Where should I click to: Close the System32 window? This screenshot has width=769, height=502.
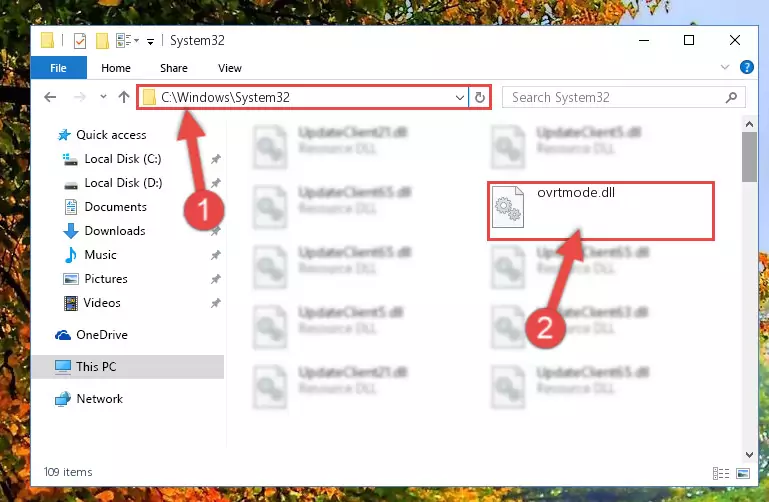pyautogui.click(x=735, y=40)
